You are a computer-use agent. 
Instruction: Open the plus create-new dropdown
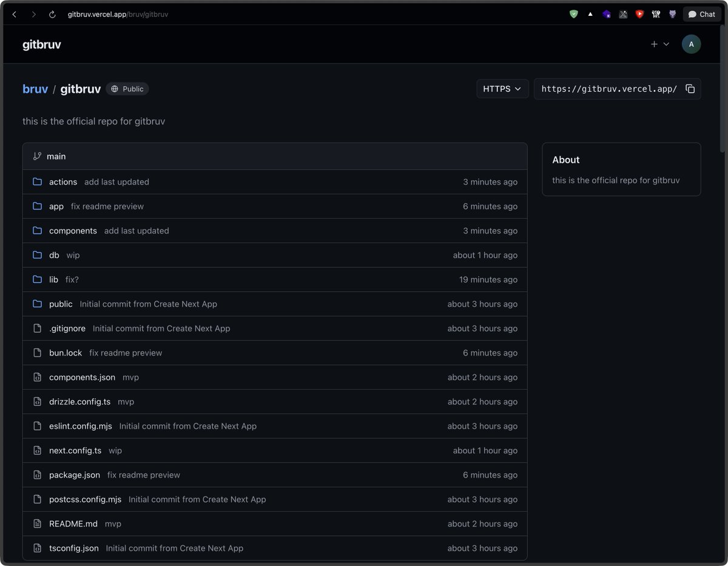(659, 44)
